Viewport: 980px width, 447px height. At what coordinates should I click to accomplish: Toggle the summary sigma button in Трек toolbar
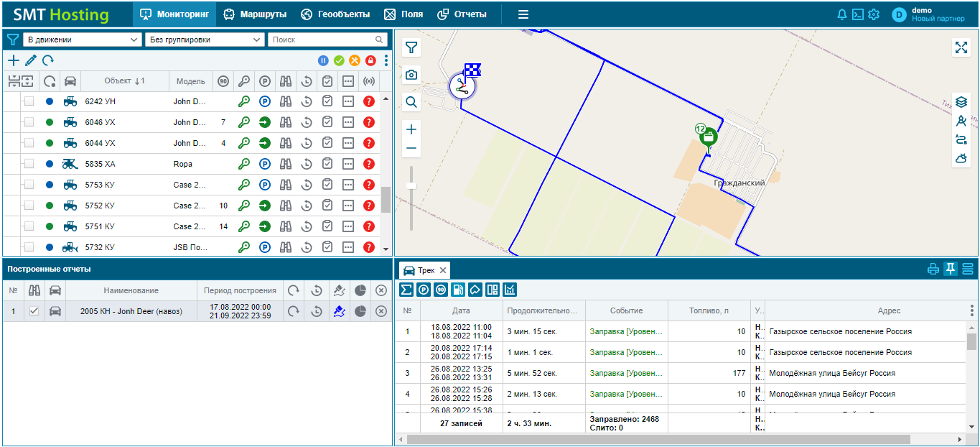(406, 290)
